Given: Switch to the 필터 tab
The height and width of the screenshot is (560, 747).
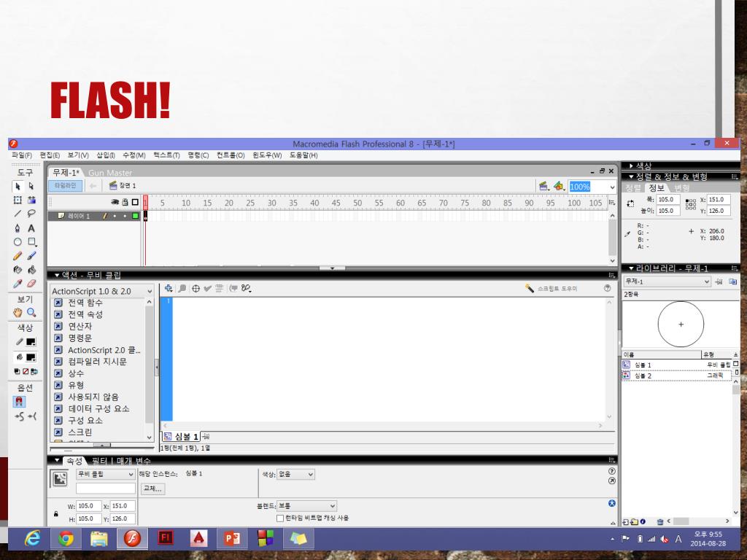Looking at the screenshot, I should coord(99,461).
